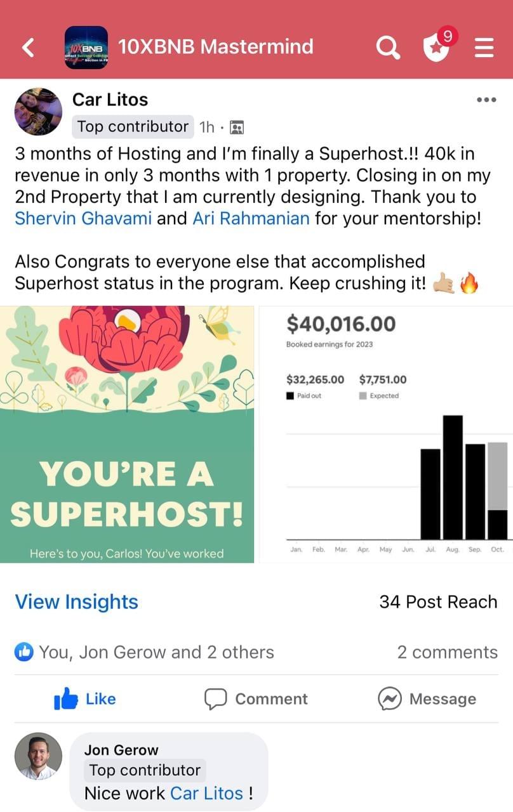Open Car Litos profile picture
513x812 pixels.
(x=38, y=112)
